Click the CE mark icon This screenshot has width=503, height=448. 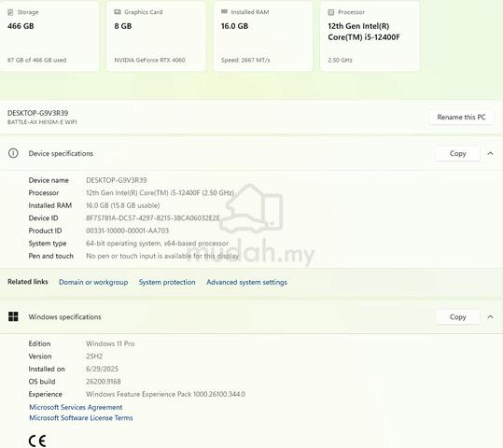click(x=37, y=441)
